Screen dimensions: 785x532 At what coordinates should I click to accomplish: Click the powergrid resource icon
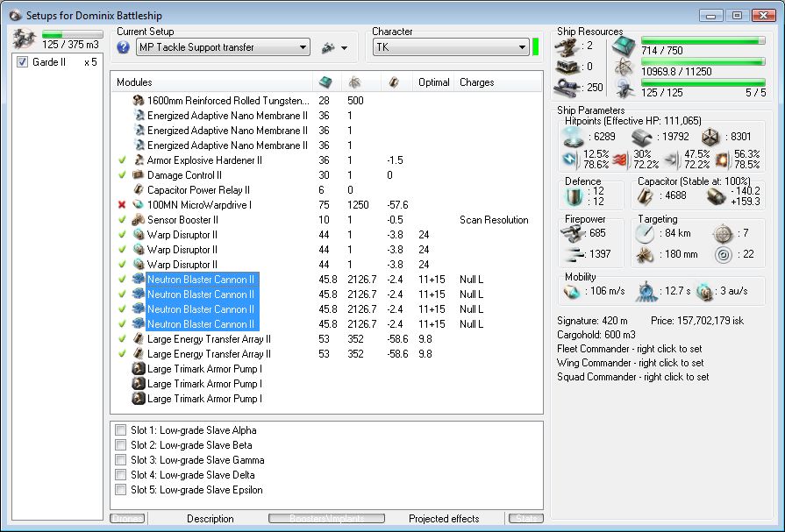(x=624, y=67)
